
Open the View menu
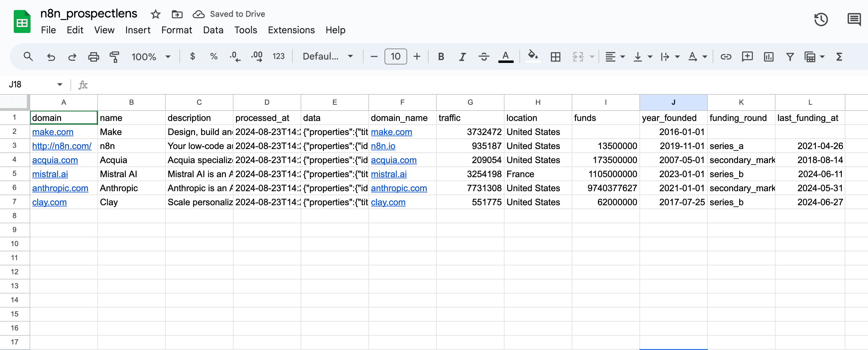coord(104,30)
